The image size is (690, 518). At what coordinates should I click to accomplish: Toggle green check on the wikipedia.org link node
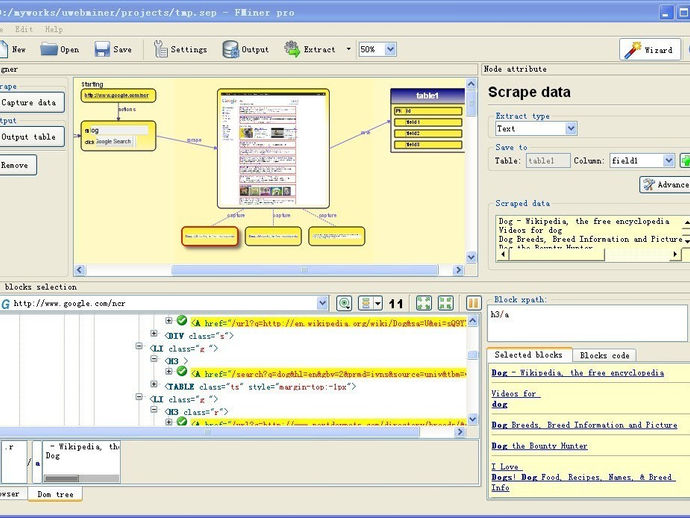182,320
